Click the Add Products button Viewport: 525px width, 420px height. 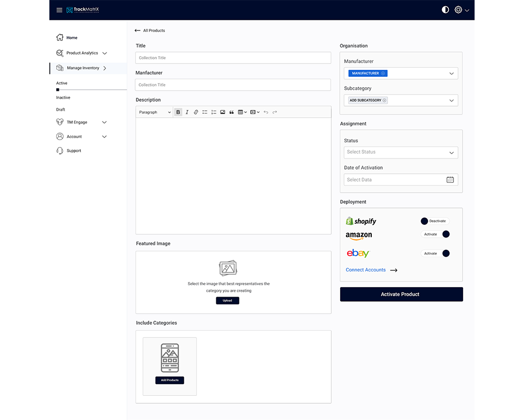(170, 380)
